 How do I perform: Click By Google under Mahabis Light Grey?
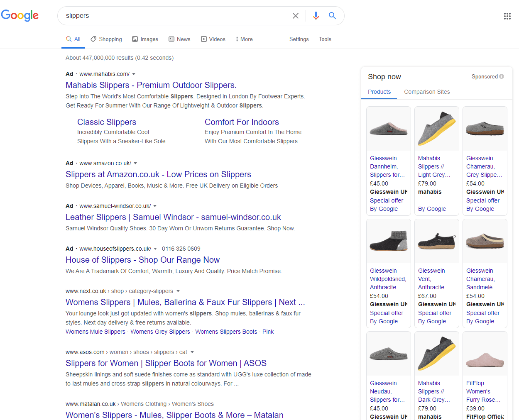click(x=432, y=209)
